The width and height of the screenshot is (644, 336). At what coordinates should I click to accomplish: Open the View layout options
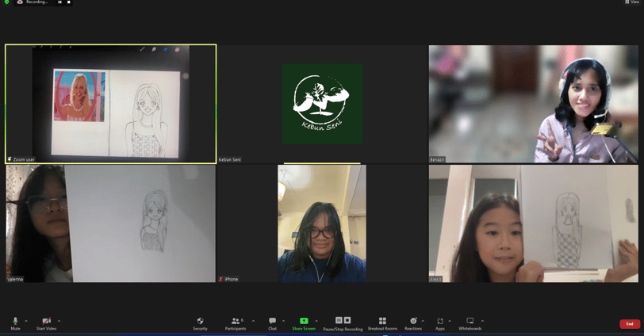tap(632, 2)
